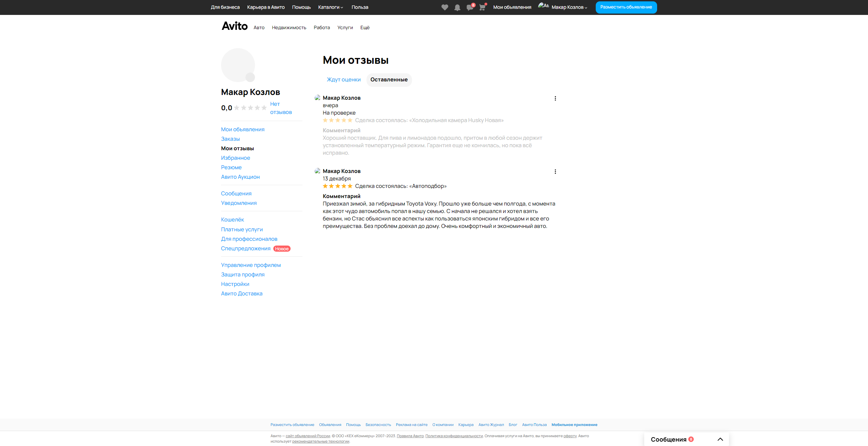The image size is (868, 446).
Task: Click the gray star rating in sidebar
Action: coord(250,108)
